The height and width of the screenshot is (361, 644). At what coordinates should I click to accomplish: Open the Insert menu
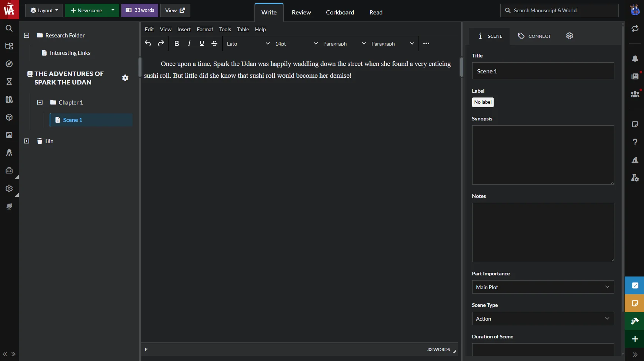[184, 29]
